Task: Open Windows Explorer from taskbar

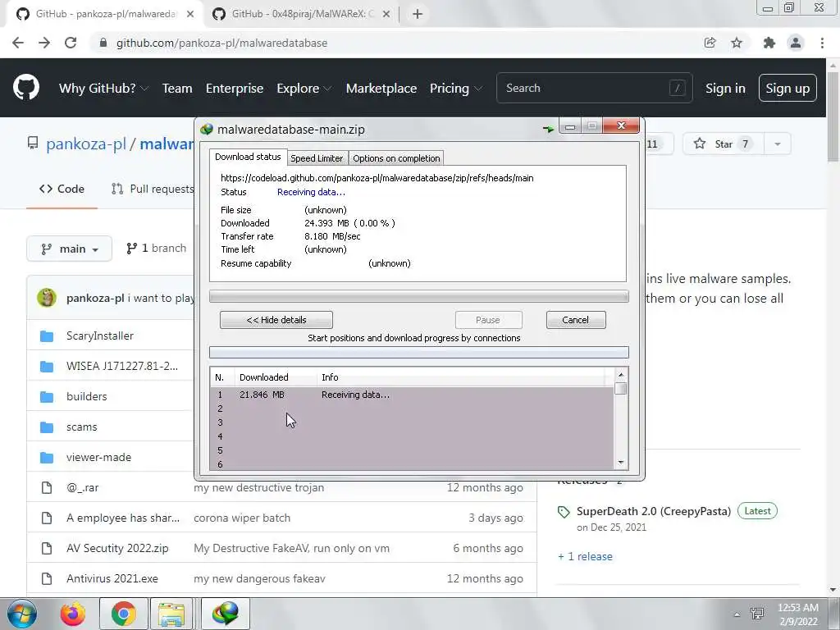Action: tap(171, 614)
